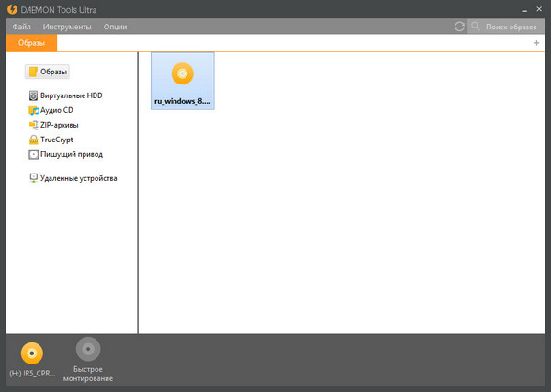Click the (H:) IRS_CPR mounted virtual drive
The image size is (551, 392).
(33, 359)
